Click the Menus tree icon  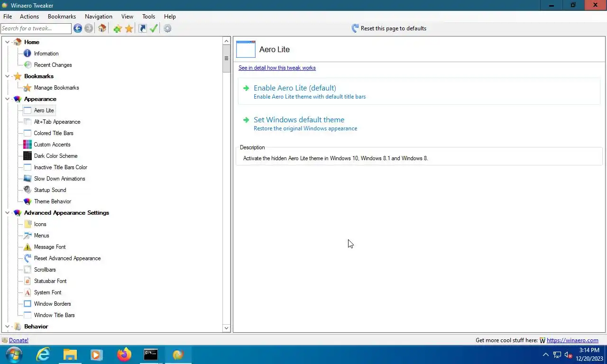tap(28, 236)
